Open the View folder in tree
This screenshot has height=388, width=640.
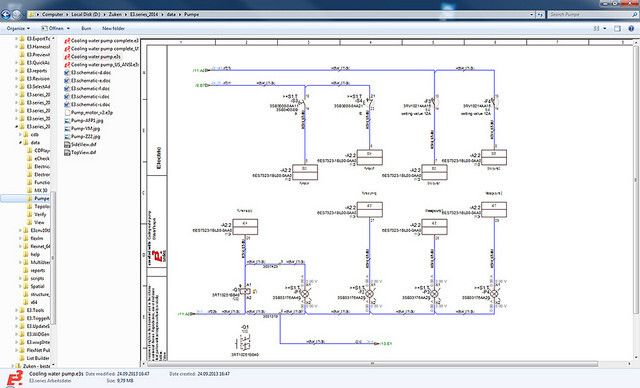[36, 222]
